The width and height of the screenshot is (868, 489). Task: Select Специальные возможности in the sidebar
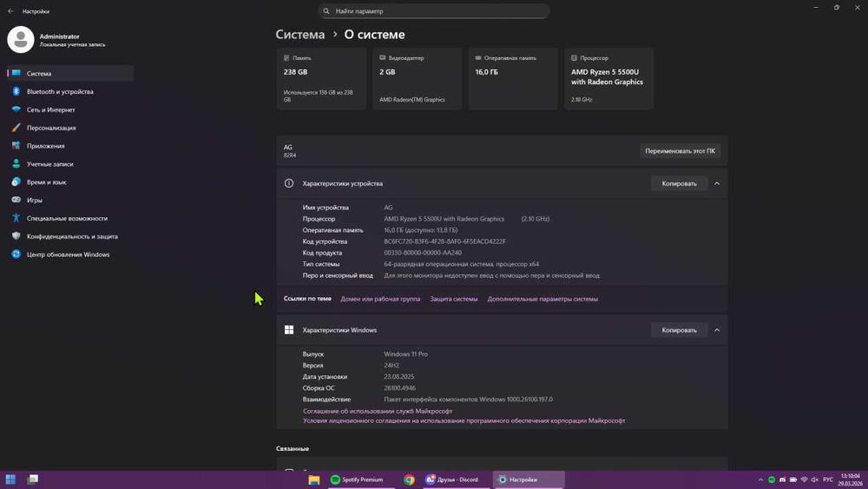[x=70, y=218]
